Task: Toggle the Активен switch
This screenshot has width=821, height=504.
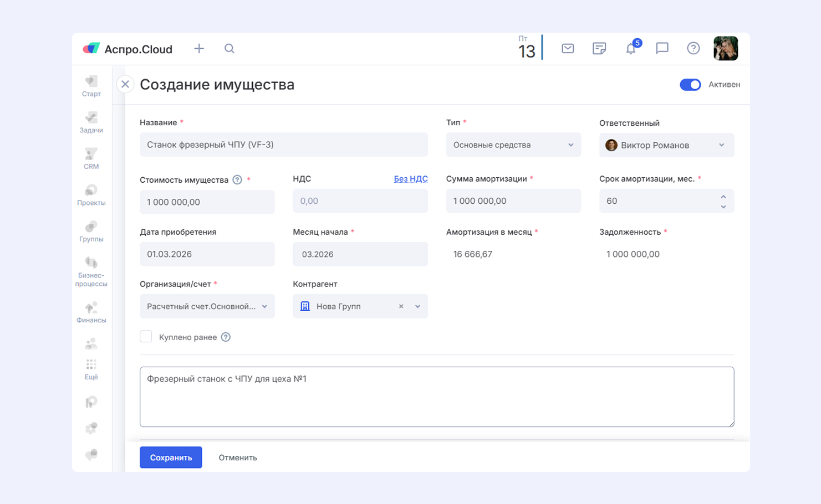Action: (690, 85)
